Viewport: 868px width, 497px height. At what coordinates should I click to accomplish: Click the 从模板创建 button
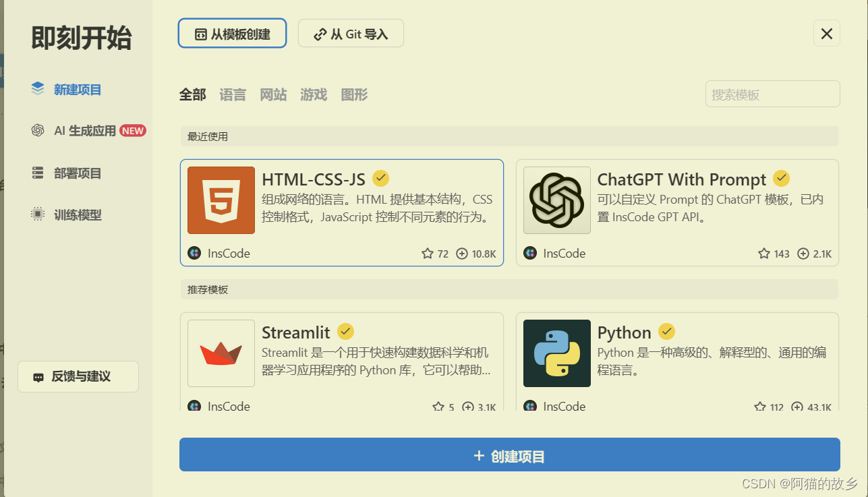point(233,33)
